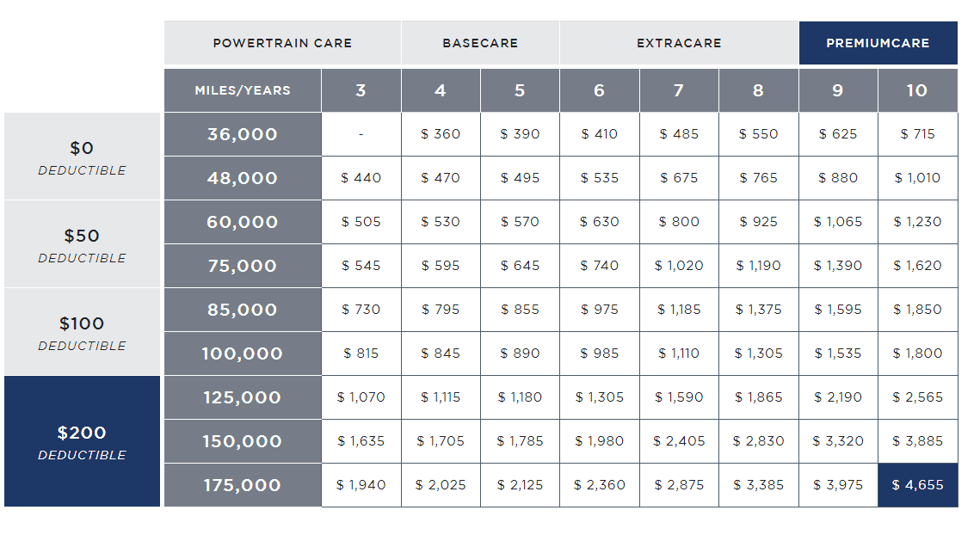Viewport: 980px width, 541px height.
Task: Click the $360 price cell
Action: [441, 134]
